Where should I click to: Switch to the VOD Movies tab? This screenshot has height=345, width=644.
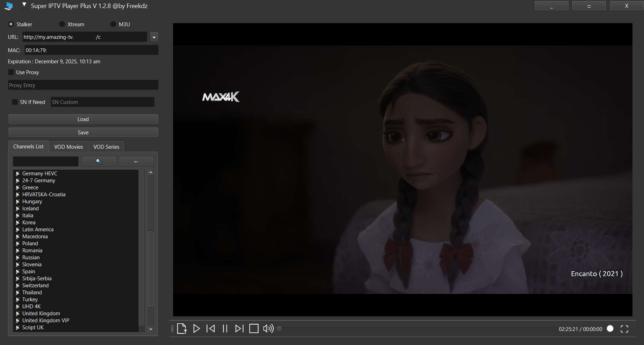coord(69,147)
